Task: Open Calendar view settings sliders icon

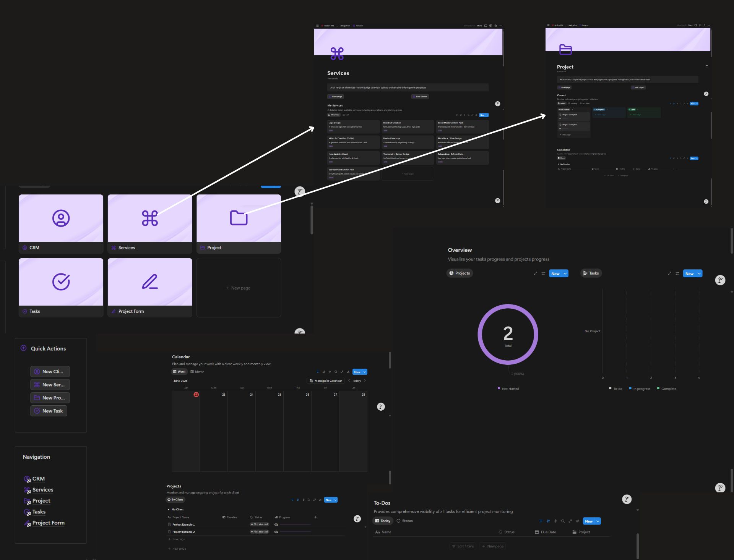Action: [348, 372]
